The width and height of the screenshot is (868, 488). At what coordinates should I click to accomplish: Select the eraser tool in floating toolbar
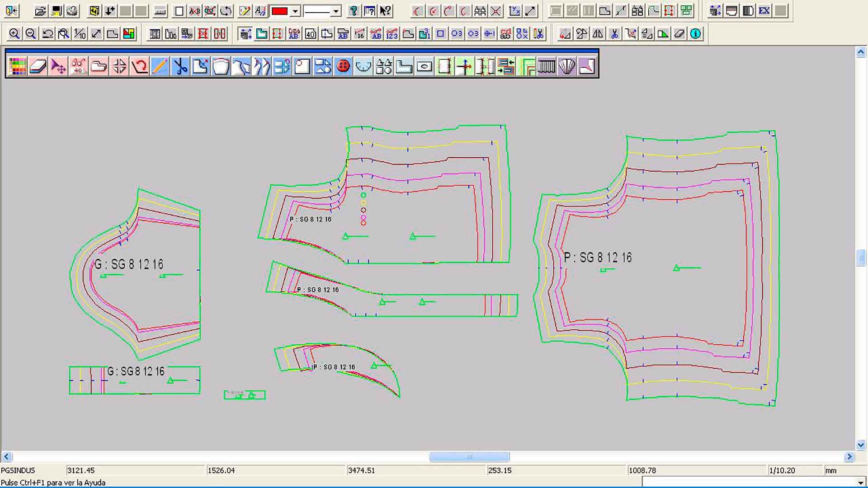point(38,67)
